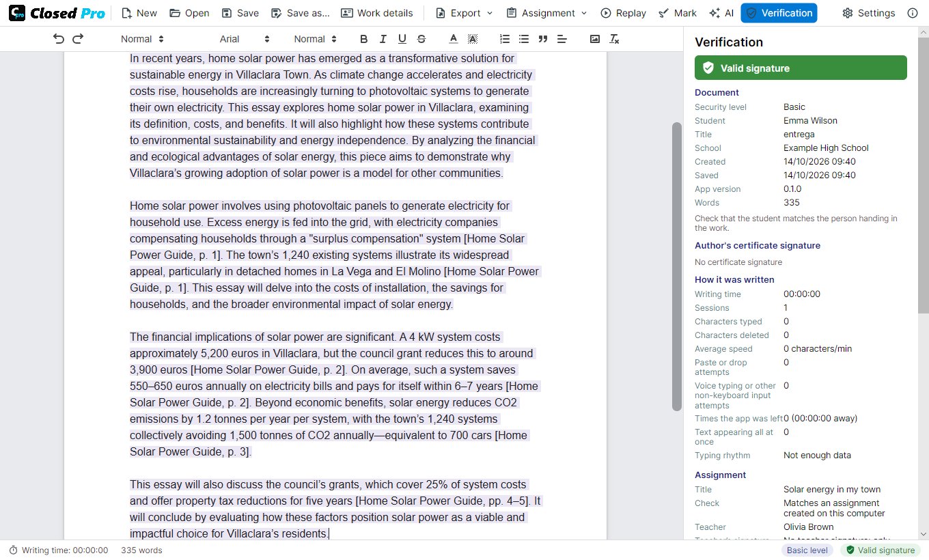The width and height of the screenshot is (929, 560).
Task: Click the Example High School value
Action: (x=826, y=148)
